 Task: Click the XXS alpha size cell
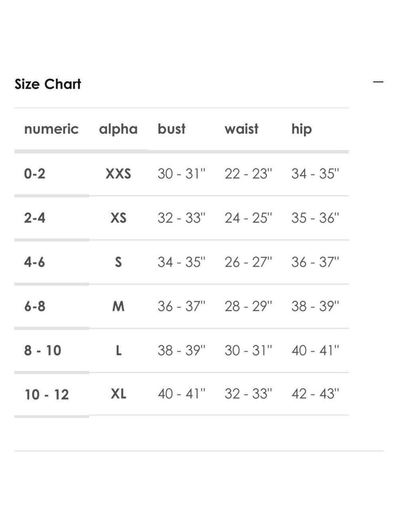click(x=118, y=174)
